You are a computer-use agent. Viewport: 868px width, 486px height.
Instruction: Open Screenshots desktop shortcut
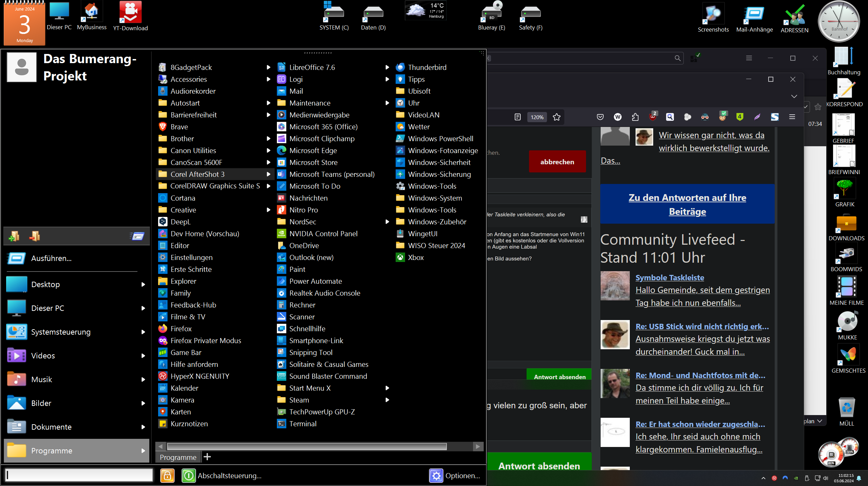[713, 18]
